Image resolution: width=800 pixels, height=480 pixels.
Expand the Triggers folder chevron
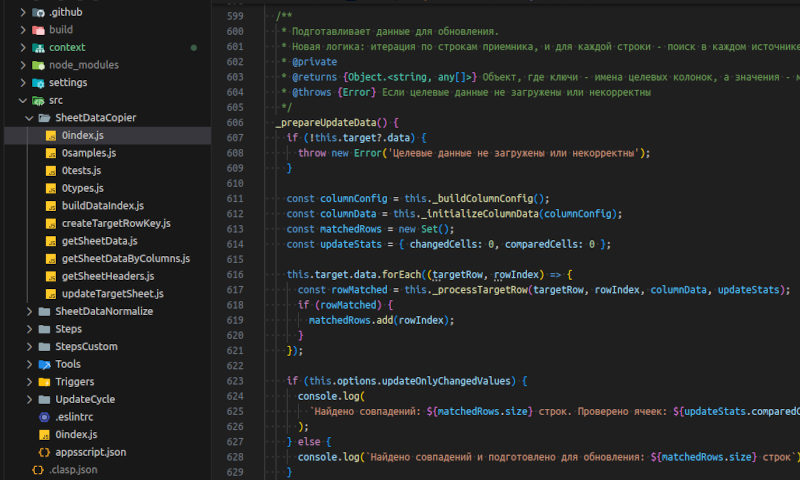coord(29,382)
